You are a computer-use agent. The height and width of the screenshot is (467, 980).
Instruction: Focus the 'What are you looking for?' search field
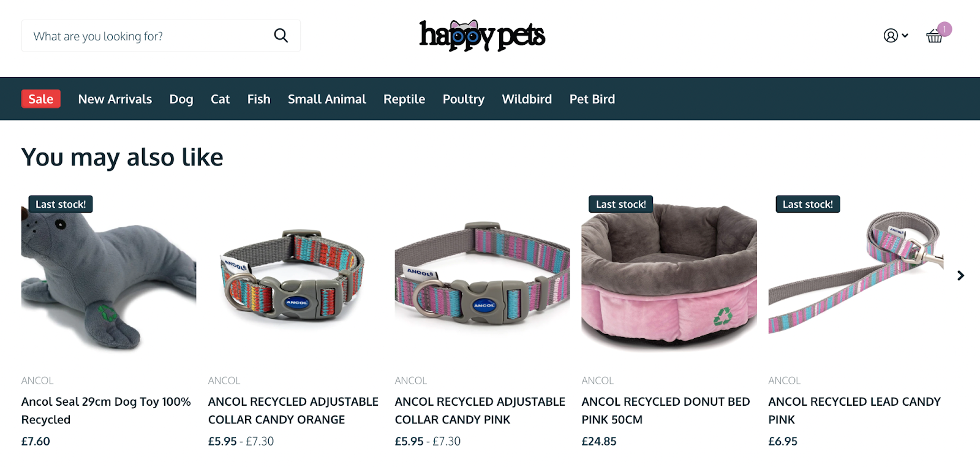147,36
